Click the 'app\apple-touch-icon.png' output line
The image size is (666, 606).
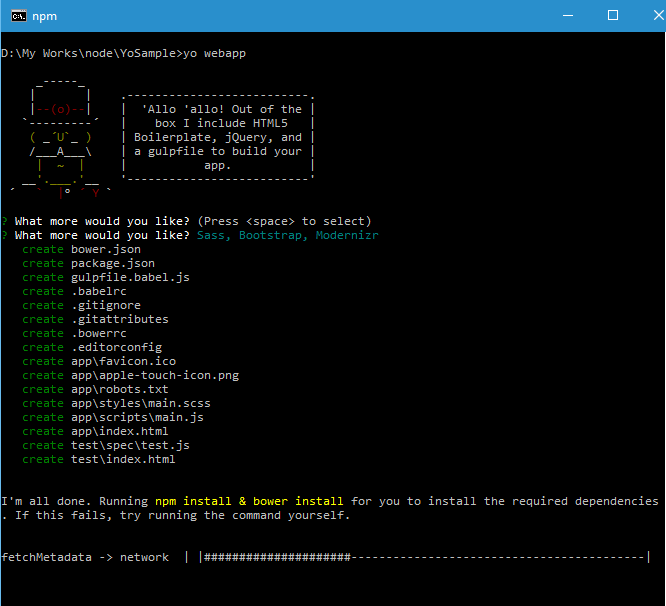click(x=154, y=375)
